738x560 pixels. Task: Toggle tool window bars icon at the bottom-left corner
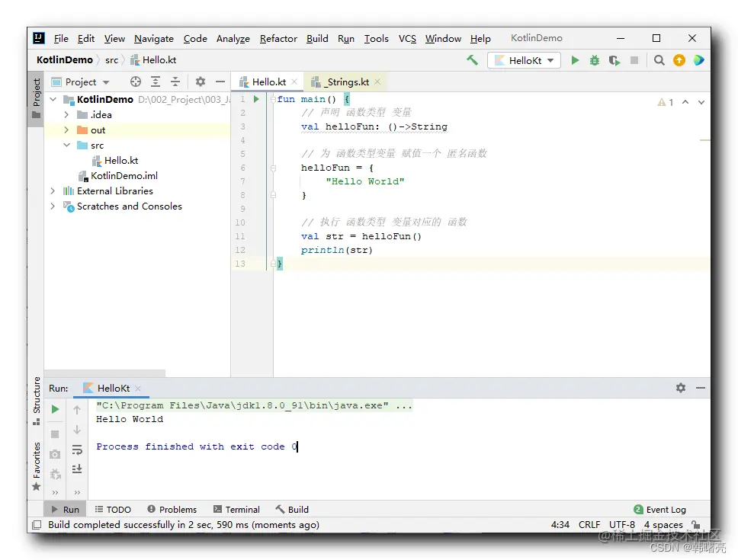coord(37,525)
